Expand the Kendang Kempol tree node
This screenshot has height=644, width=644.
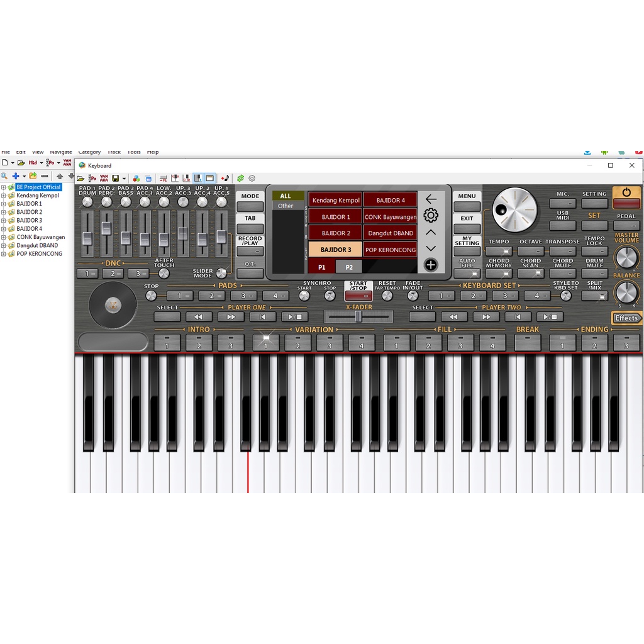coord(3,196)
